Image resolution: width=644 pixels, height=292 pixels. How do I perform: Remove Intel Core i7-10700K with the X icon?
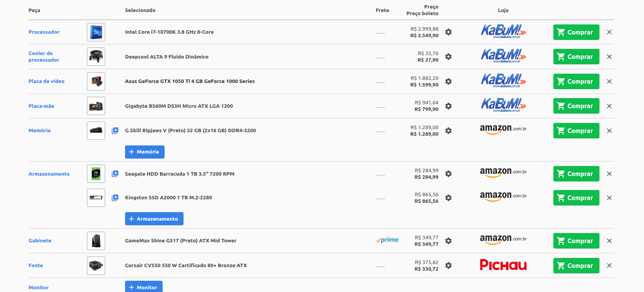[609, 32]
